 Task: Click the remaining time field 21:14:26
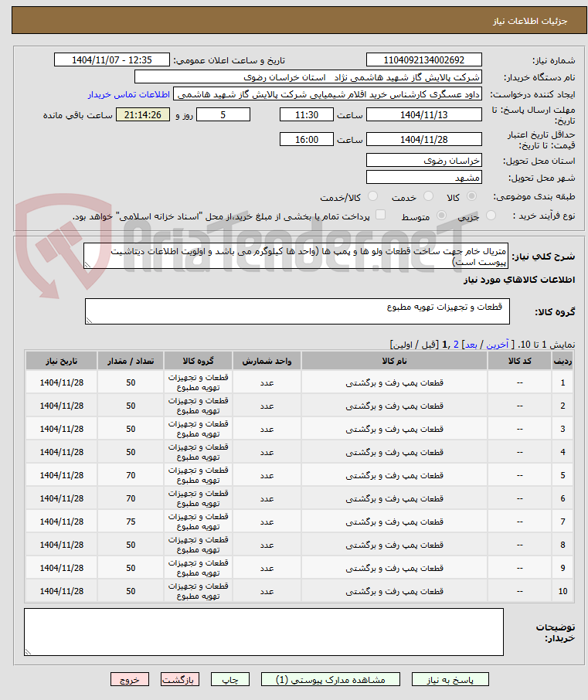click(x=143, y=114)
